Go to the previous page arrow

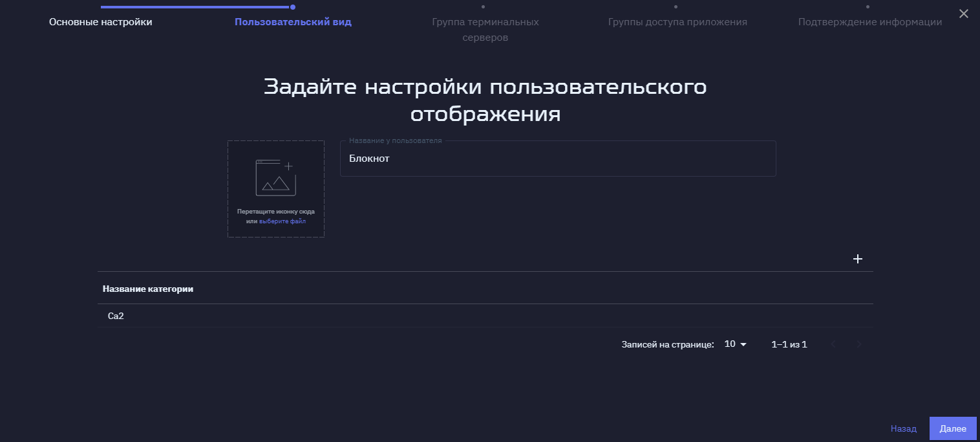tap(833, 344)
